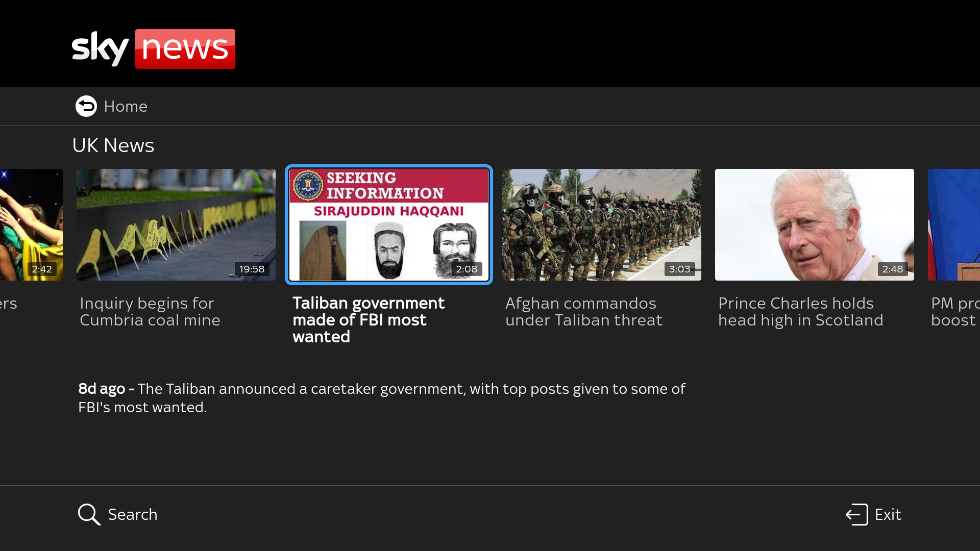Open the Afghan commandos under Taliban threat story

(601, 224)
